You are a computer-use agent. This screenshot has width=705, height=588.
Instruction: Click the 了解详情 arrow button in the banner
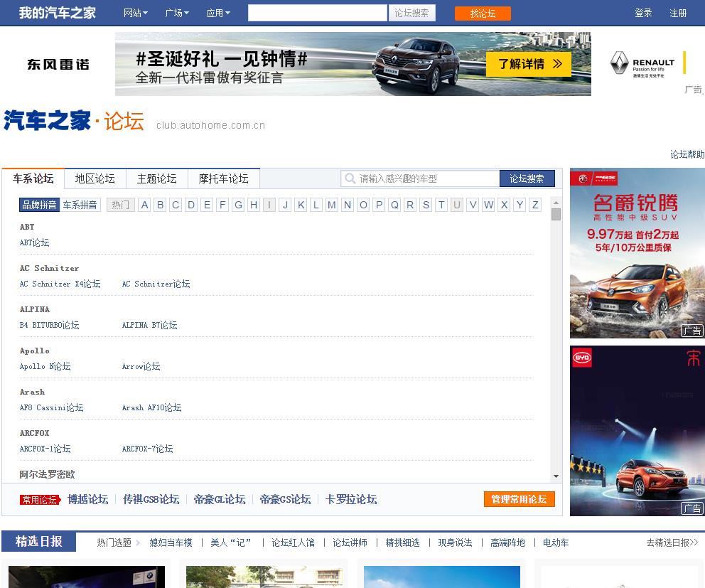tap(529, 64)
